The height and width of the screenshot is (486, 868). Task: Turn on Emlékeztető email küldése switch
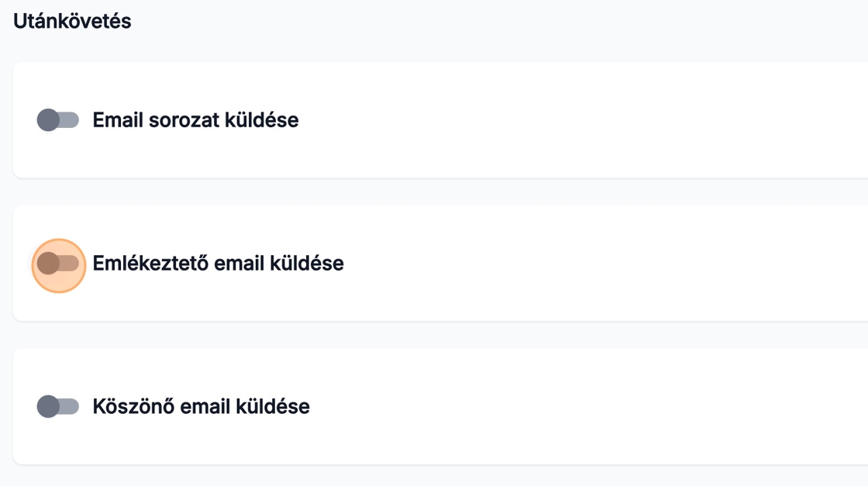[x=58, y=264]
